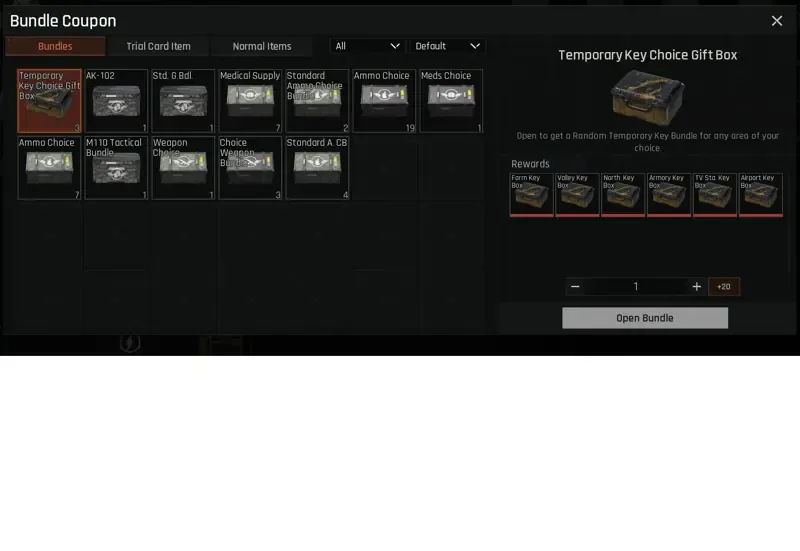Click the +20 quantity button

[x=723, y=287]
